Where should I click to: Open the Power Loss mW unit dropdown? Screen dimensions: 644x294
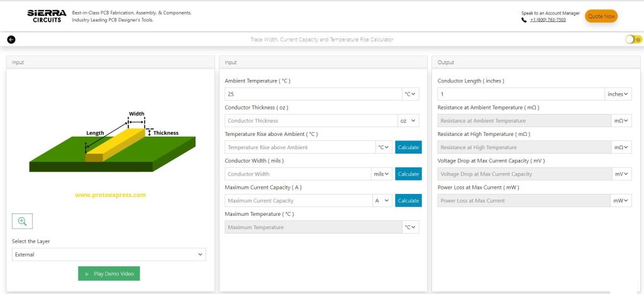[x=622, y=201]
